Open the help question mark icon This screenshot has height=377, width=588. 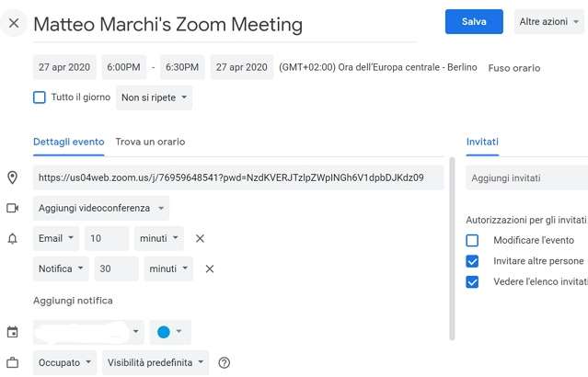pyautogui.click(x=224, y=363)
